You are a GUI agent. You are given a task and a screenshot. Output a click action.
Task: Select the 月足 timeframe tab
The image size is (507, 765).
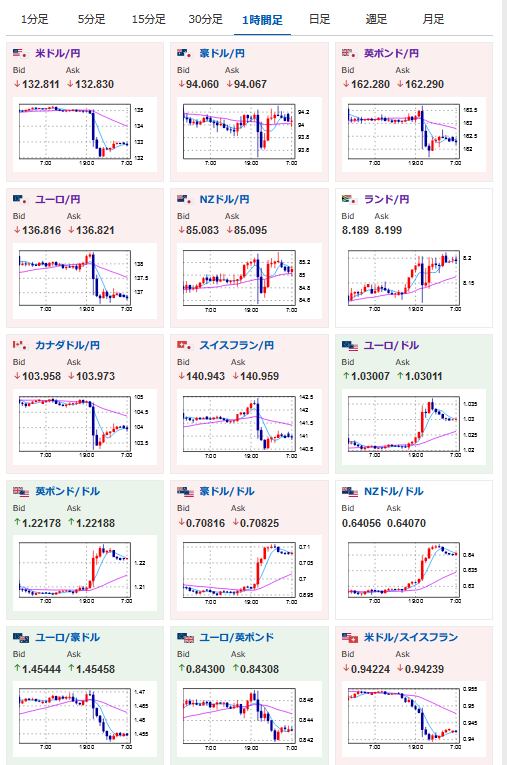[433, 20]
